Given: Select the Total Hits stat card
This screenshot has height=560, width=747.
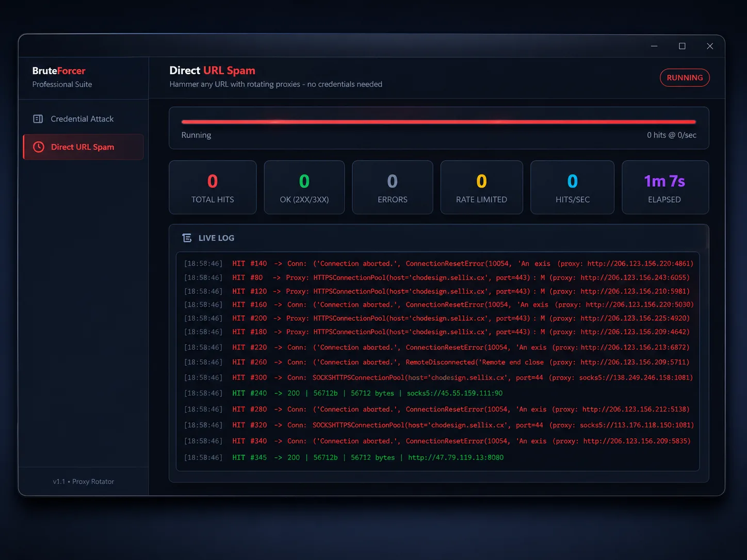Looking at the screenshot, I should pyautogui.click(x=213, y=187).
